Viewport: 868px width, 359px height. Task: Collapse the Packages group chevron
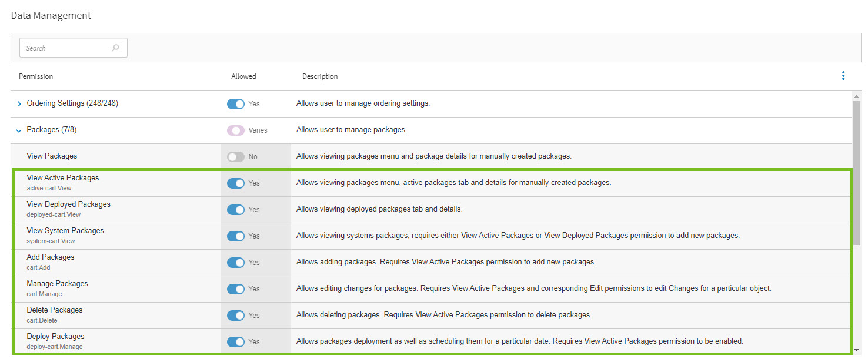(x=19, y=129)
